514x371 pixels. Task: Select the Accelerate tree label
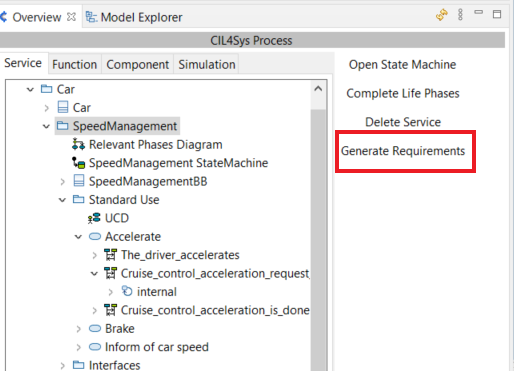[x=133, y=236]
